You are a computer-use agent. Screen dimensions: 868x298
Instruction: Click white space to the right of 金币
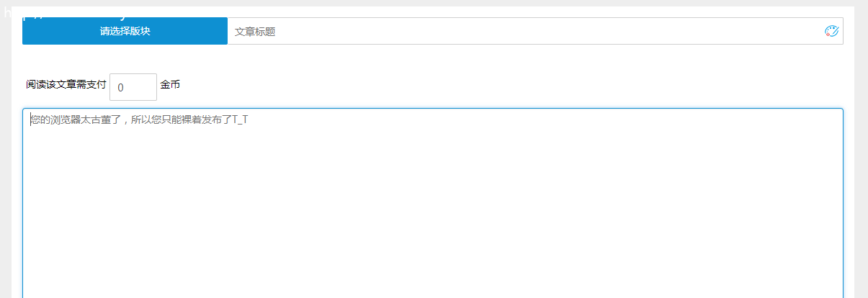[504, 86]
